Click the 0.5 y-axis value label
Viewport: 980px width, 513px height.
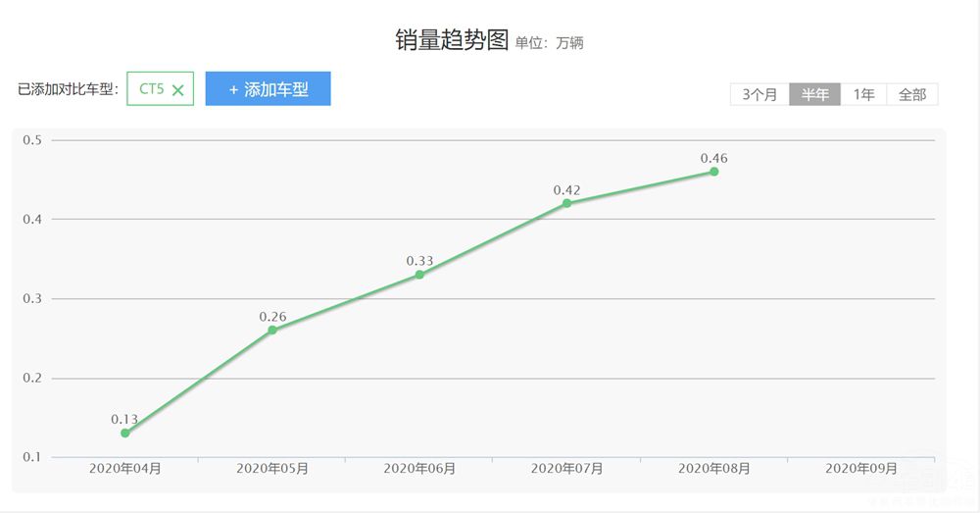32,140
